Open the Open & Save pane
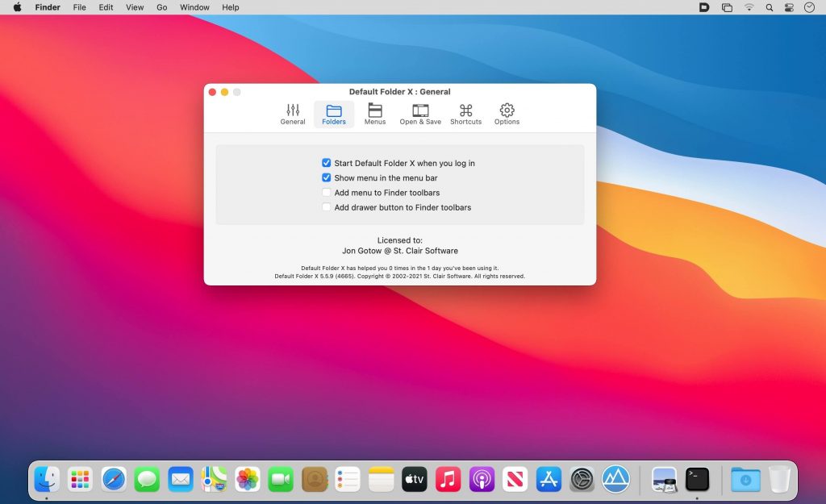Image resolution: width=826 pixels, height=504 pixels. (419, 114)
